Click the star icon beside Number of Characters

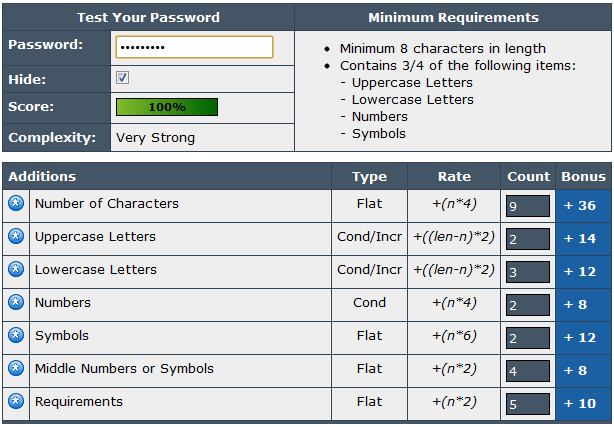(16, 203)
